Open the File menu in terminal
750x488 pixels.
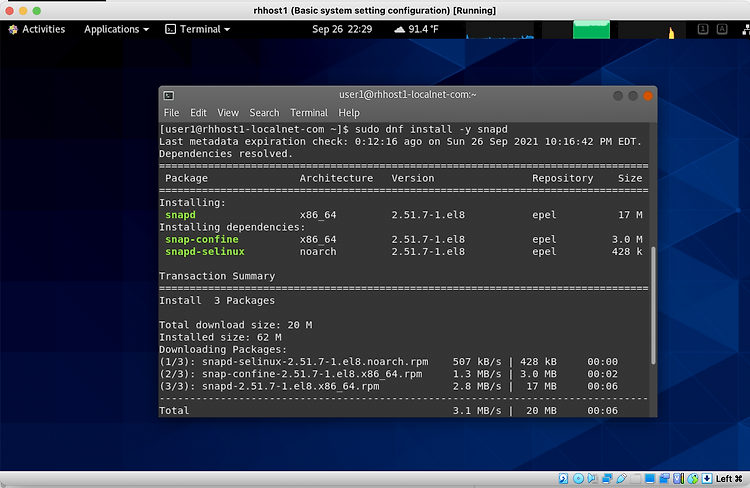pos(171,113)
